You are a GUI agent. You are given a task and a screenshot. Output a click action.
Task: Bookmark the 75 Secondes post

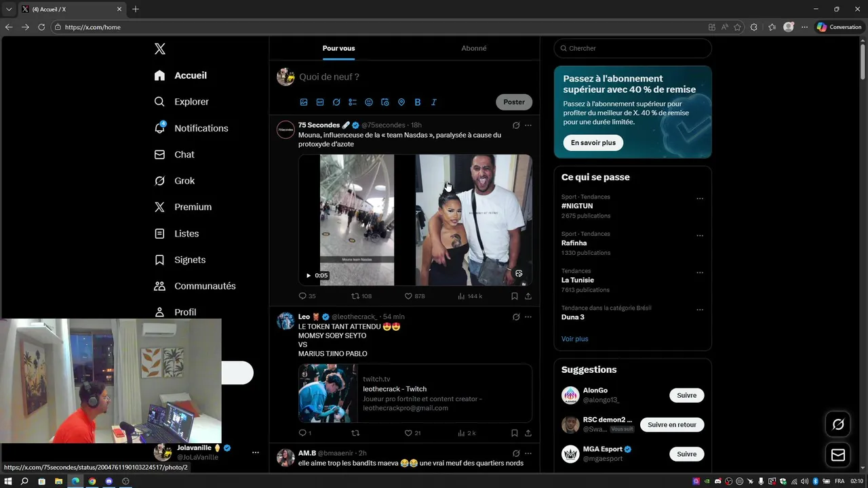(515, 296)
